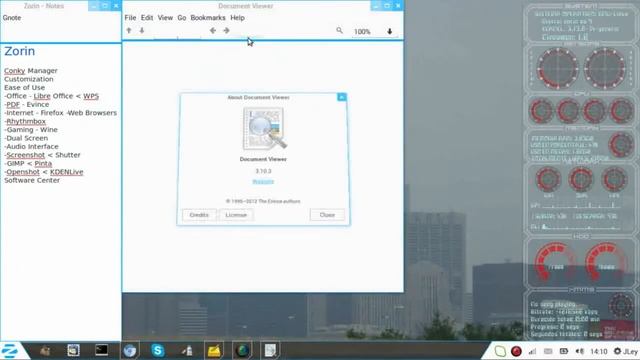Open the Terminal icon in taskbar
The height and width of the screenshot is (360, 640).
pyautogui.click(x=101, y=350)
